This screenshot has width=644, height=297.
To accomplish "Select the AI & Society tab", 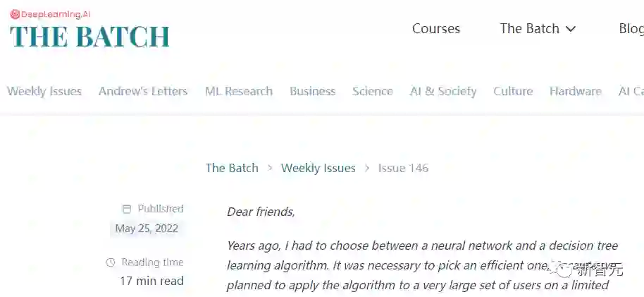I will 443,91.
